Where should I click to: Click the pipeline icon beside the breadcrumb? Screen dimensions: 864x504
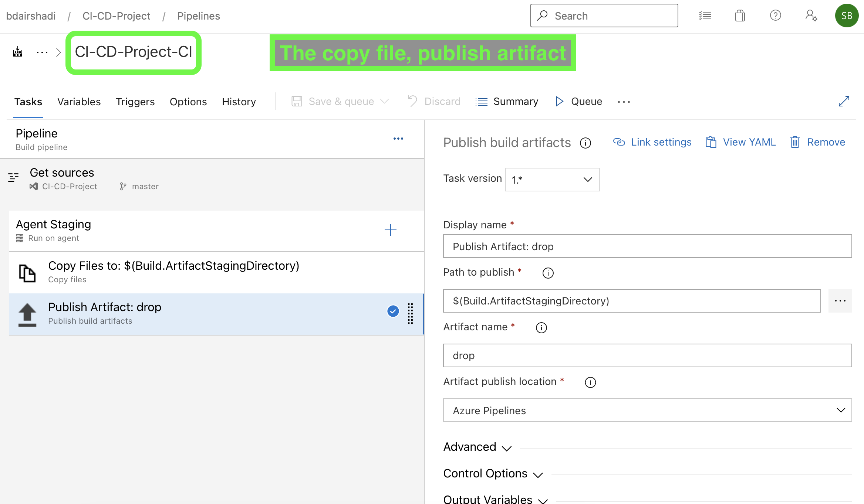click(17, 52)
